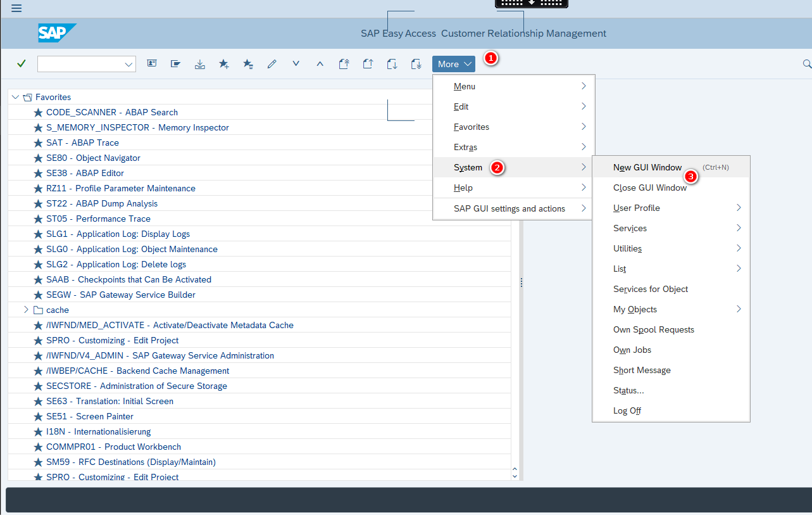
Task: Show the SAP menu via toolbar icon
Action: click(176, 63)
